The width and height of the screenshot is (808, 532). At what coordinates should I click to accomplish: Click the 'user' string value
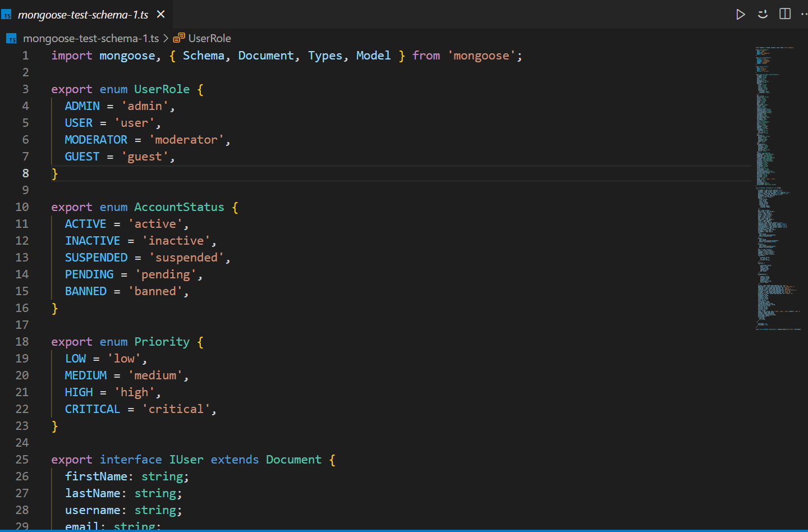tap(134, 123)
